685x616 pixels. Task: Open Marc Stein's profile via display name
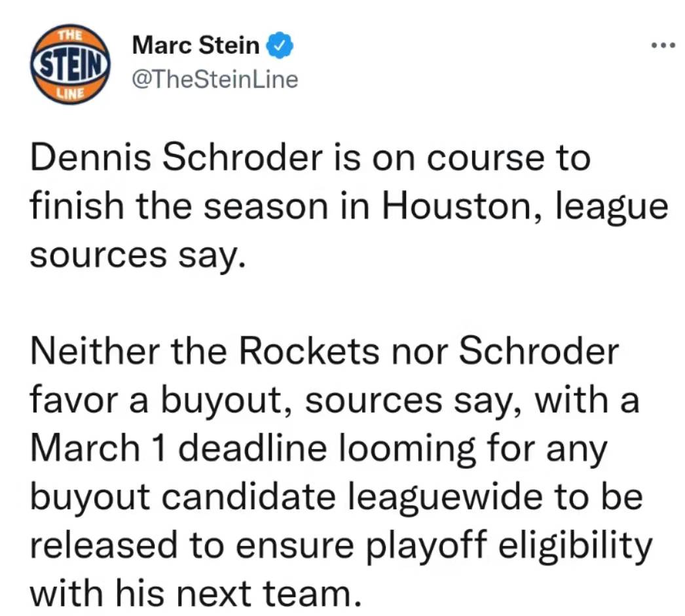point(196,45)
